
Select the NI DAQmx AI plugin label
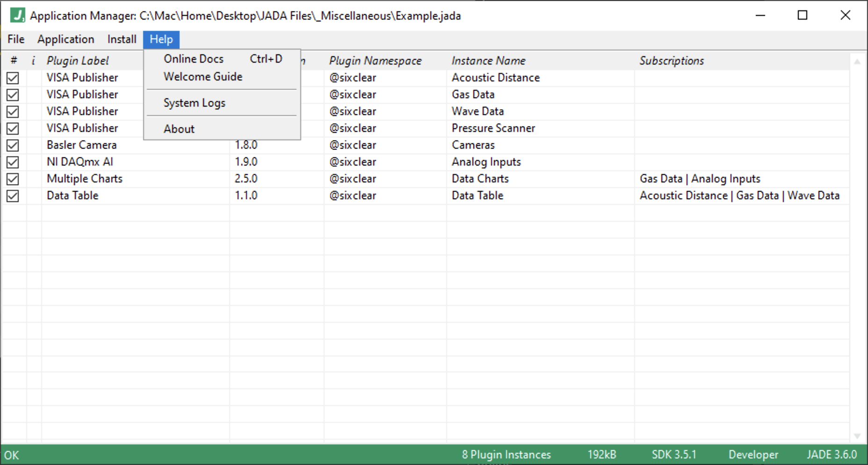pyautogui.click(x=80, y=162)
